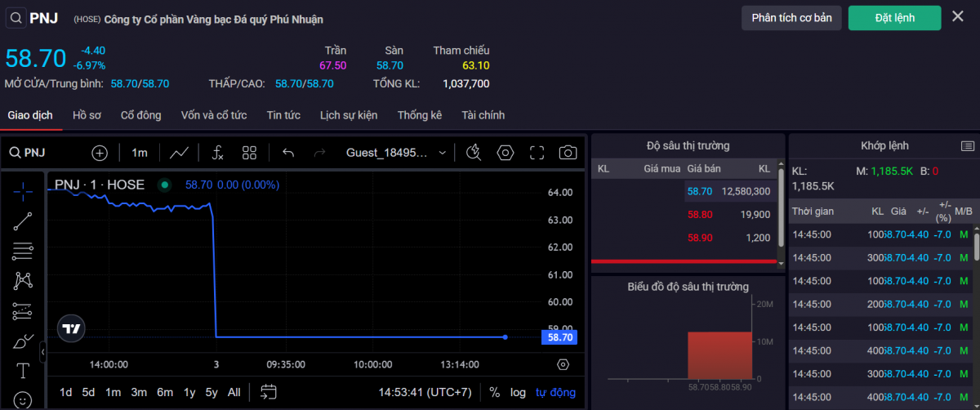The image size is (980, 410).
Task: Select the forecasting and measurement tool
Action: pyautogui.click(x=23, y=310)
